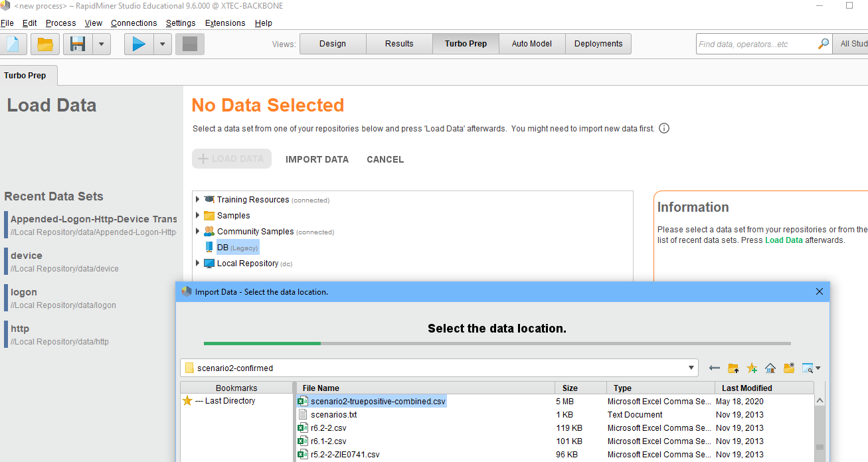Open the View menu
Viewport: 868px width, 462px height.
tap(94, 23)
